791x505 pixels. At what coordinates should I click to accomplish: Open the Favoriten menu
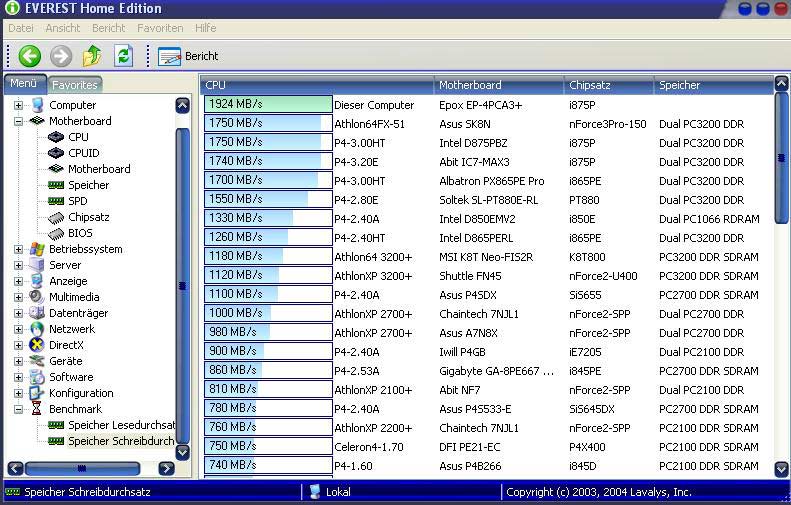(160, 28)
